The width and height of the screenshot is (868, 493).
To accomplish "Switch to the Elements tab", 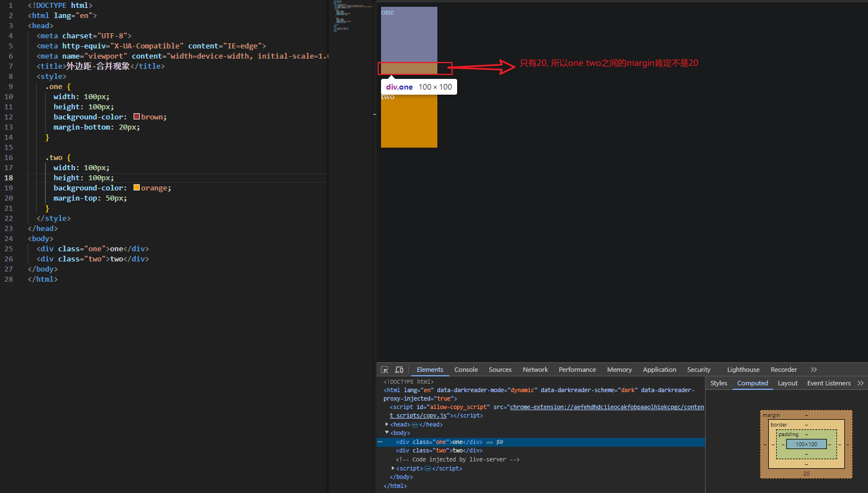I will (x=430, y=370).
